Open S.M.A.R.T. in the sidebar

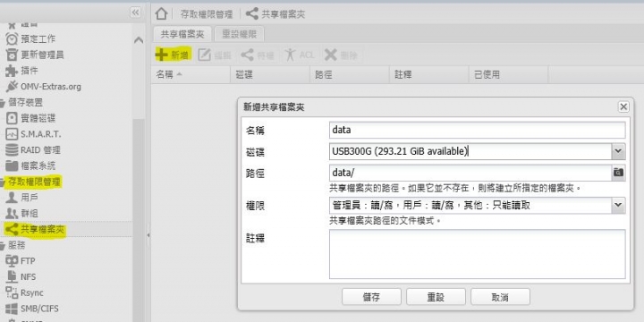(x=33, y=134)
